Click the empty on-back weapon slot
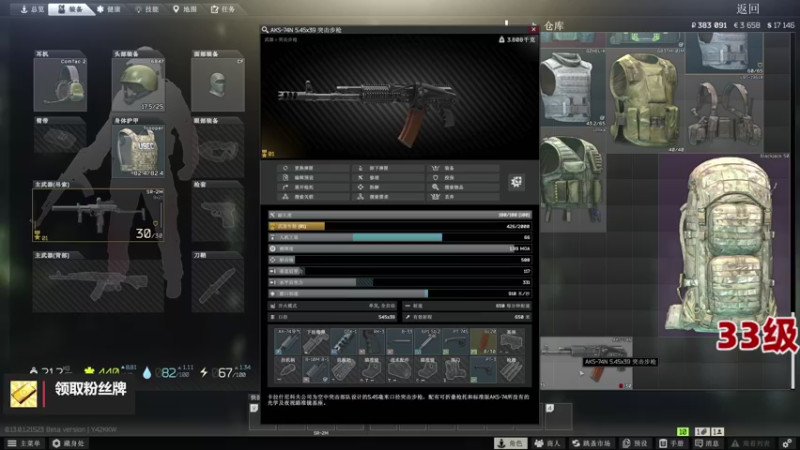 [x=98, y=286]
